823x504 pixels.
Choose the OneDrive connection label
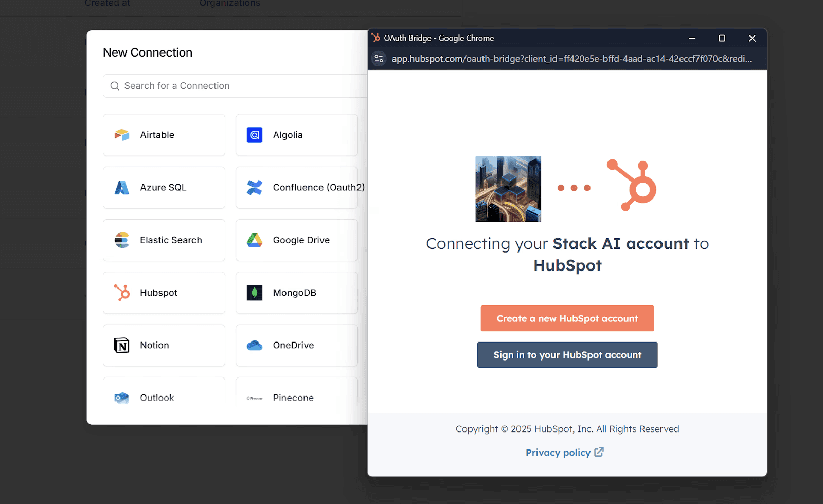[x=293, y=345]
